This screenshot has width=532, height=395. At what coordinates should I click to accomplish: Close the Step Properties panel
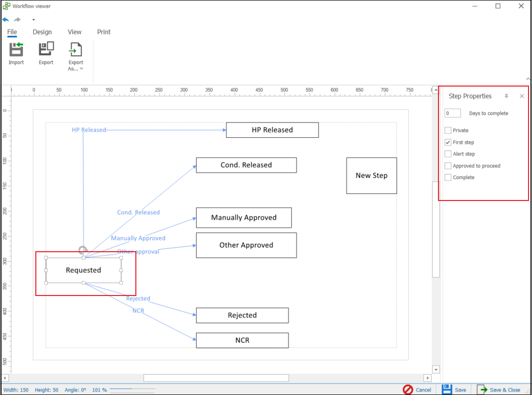coord(522,97)
